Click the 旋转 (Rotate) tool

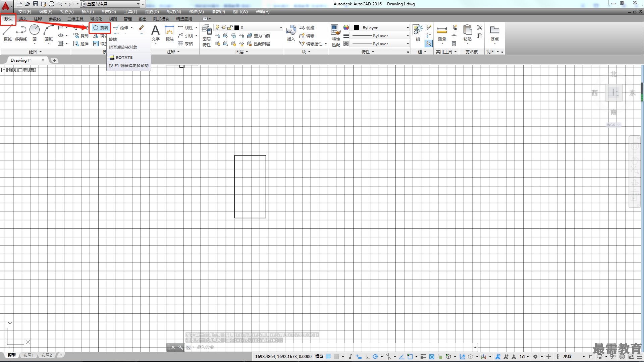pyautogui.click(x=100, y=27)
